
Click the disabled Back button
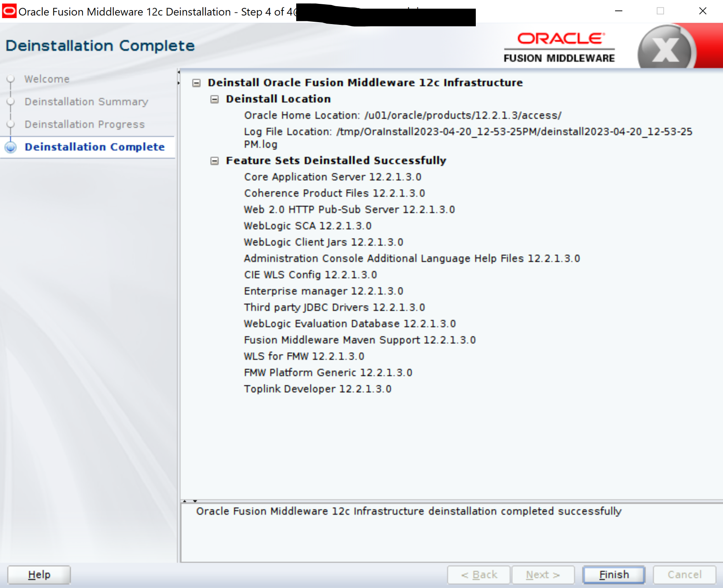(479, 574)
